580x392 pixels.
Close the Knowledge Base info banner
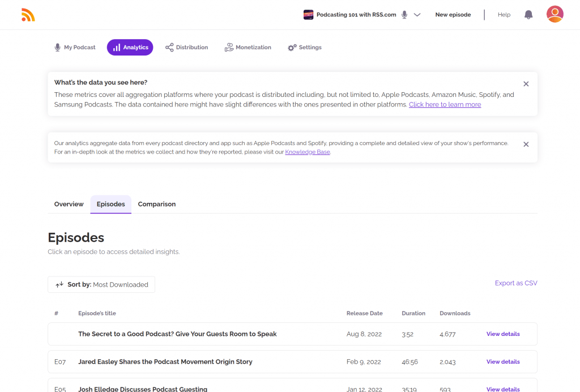point(526,144)
